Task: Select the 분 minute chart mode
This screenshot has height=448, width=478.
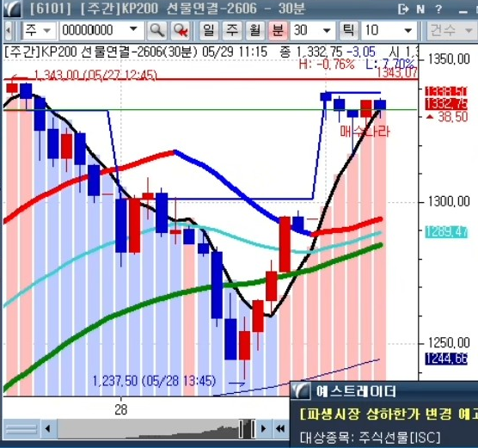Action: pyautogui.click(x=278, y=30)
